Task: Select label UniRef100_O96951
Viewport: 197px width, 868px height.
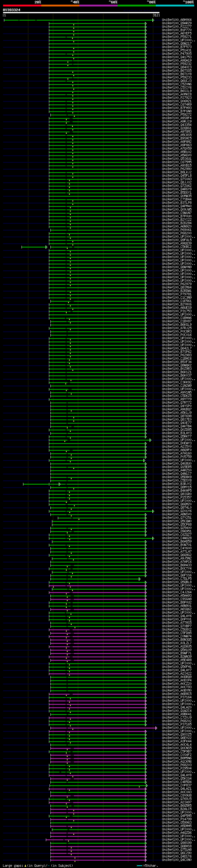Action: click(177, 531)
